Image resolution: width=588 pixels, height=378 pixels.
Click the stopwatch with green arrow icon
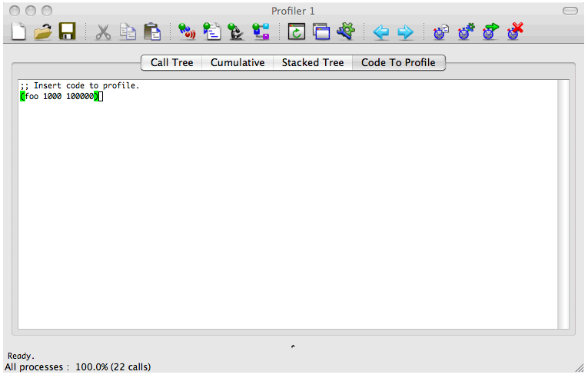pos(490,31)
